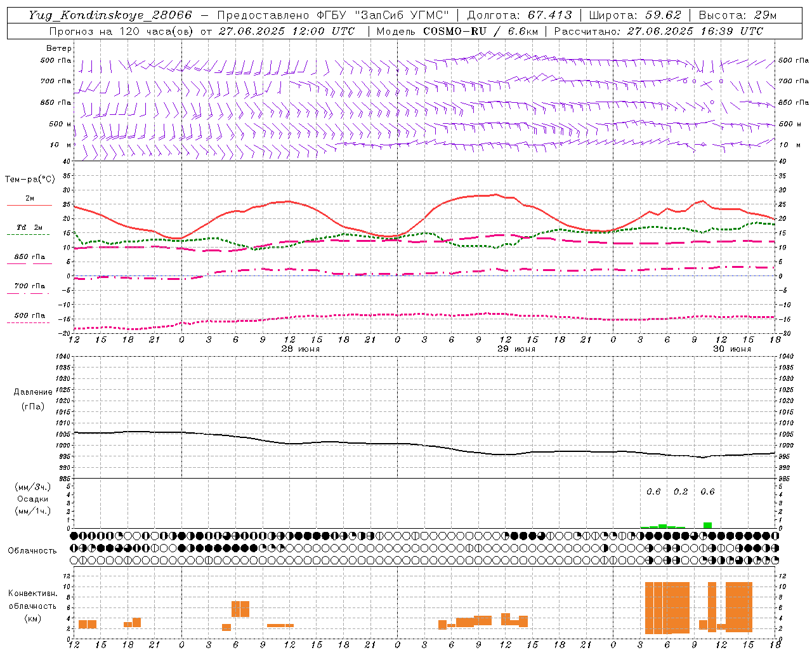
Task: Click the 29 июня date label
Action: [x=516, y=349]
